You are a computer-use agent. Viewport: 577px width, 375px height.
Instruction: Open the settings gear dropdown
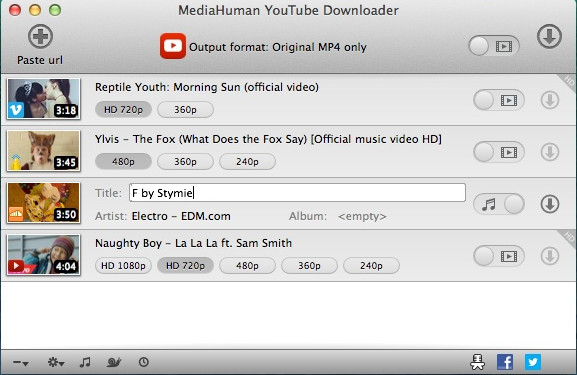coord(56,362)
